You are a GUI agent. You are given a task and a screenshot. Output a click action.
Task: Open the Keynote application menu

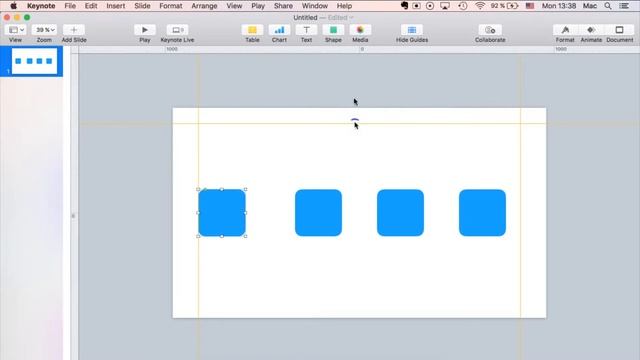(x=41, y=6)
